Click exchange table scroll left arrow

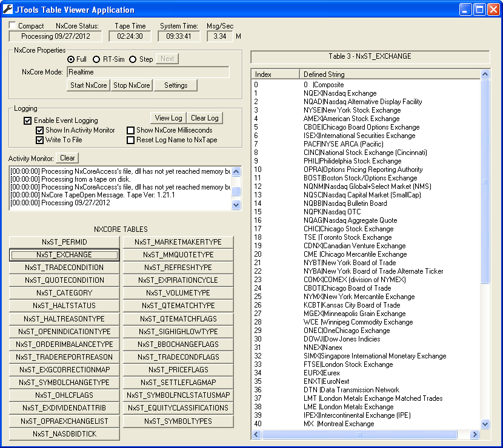click(x=256, y=435)
